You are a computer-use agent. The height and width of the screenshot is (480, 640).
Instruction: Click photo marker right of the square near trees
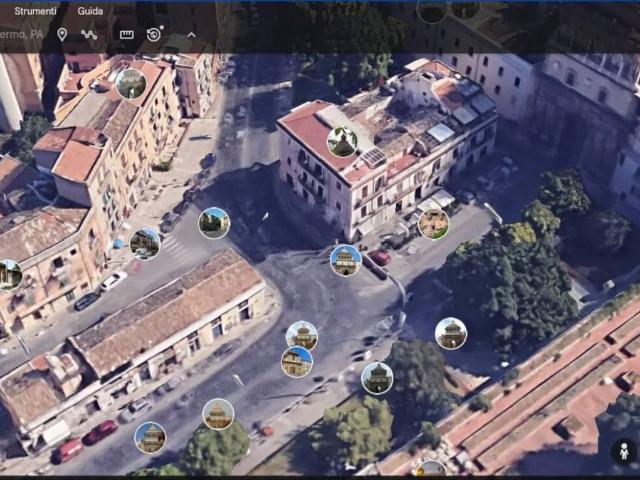tap(451, 333)
